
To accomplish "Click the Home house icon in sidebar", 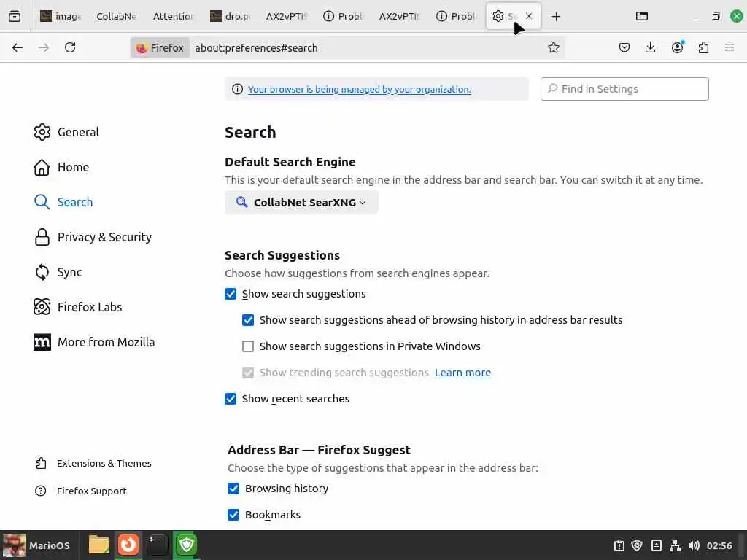I will [x=42, y=167].
